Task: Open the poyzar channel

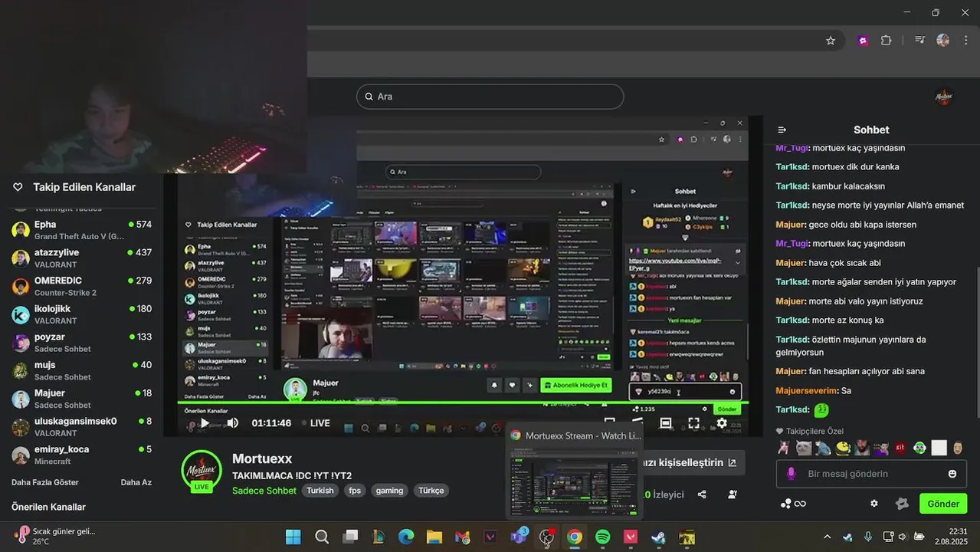Action: (82, 343)
